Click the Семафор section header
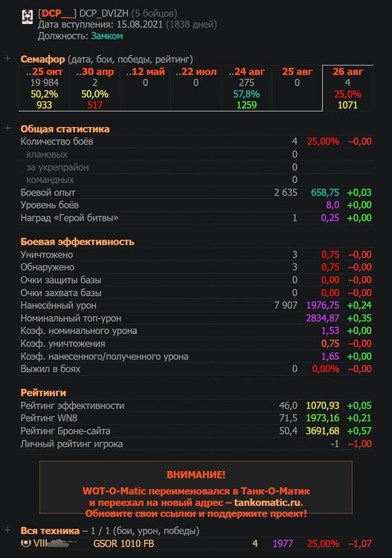Image resolution: width=392 pixels, height=558 pixels. pos(42,59)
